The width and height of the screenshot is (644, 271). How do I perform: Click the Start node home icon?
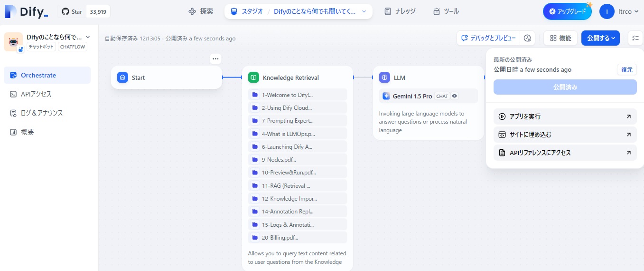(122, 77)
